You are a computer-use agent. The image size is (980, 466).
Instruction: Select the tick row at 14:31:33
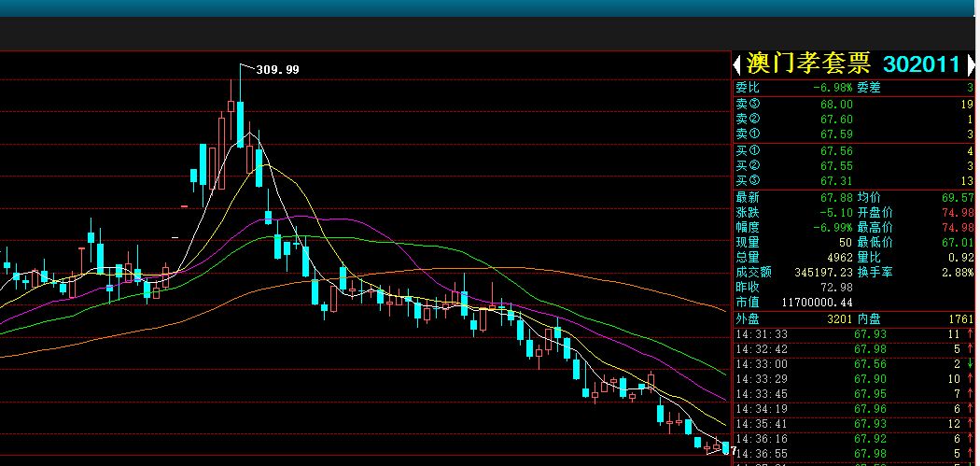pyautogui.click(x=854, y=334)
